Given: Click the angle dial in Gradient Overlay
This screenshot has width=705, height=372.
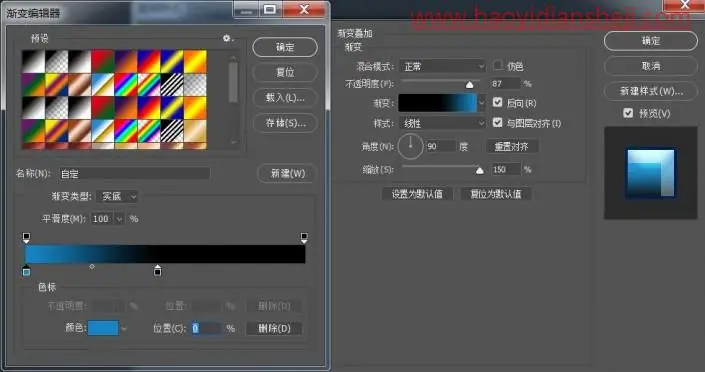Looking at the screenshot, I should (411, 146).
